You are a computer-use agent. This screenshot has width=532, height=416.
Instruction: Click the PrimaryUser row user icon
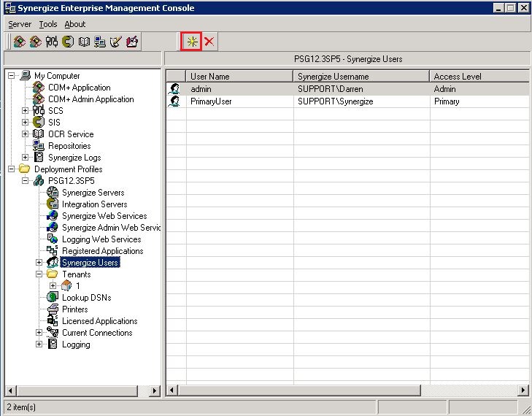(x=174, y=101)
